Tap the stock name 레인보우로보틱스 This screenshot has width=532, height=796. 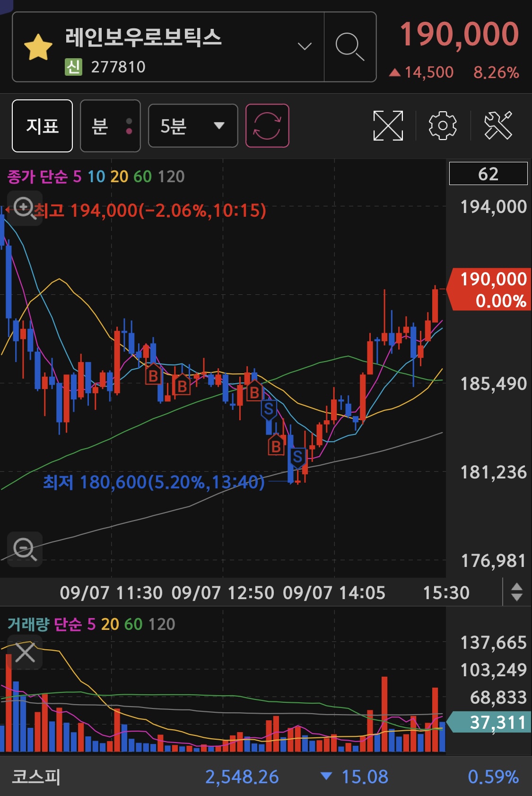pos(143,37)
